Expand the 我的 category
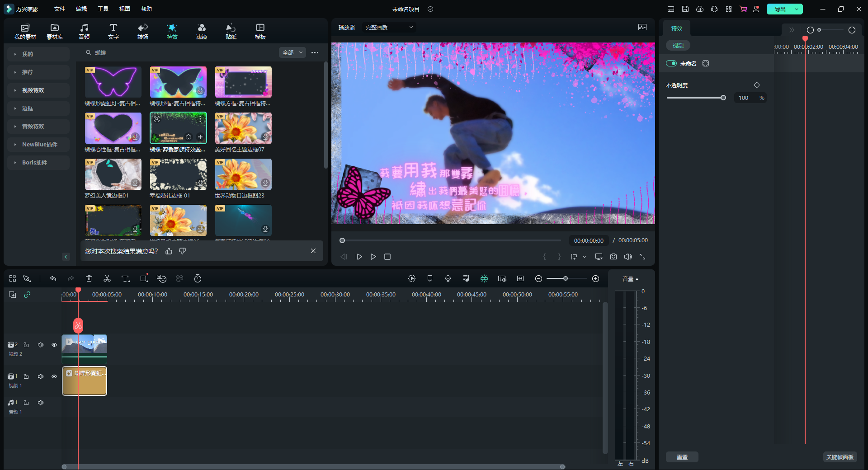This screenshot has width=868, height=470. click(38, 54)
